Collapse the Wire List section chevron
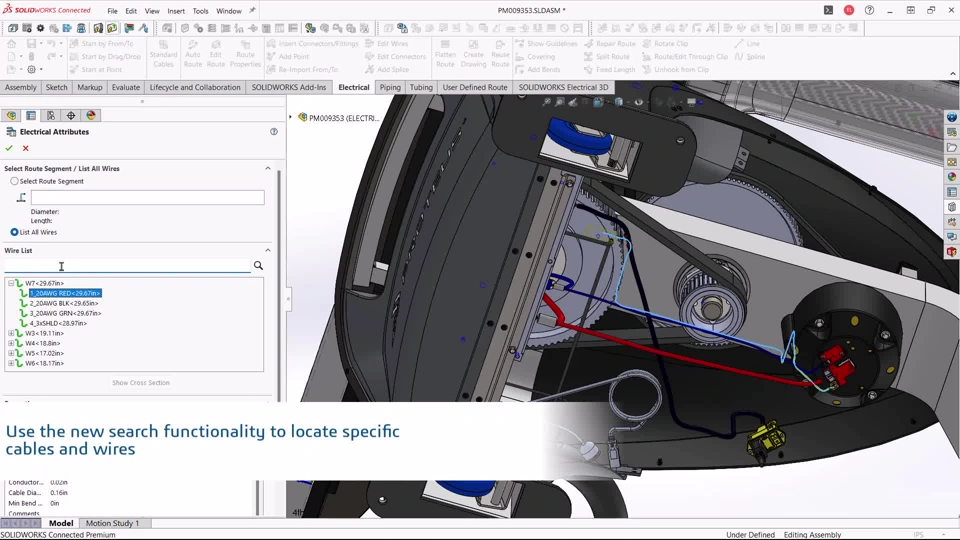 pyautogui.click(x=268, y=250)
